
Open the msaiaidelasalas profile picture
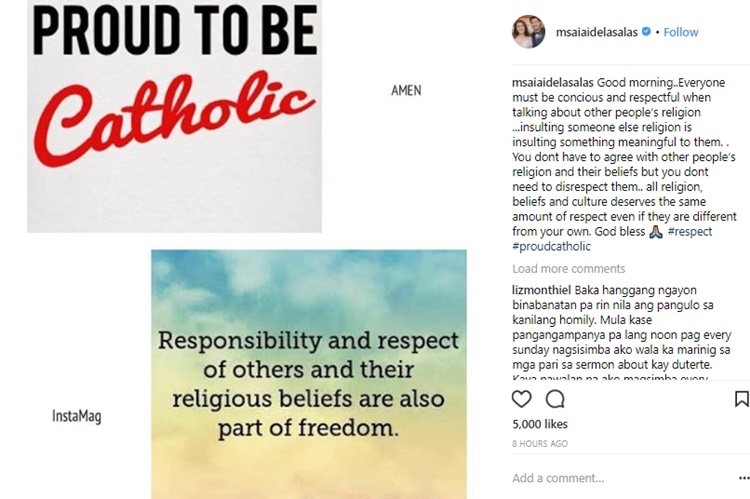(529, 32)
